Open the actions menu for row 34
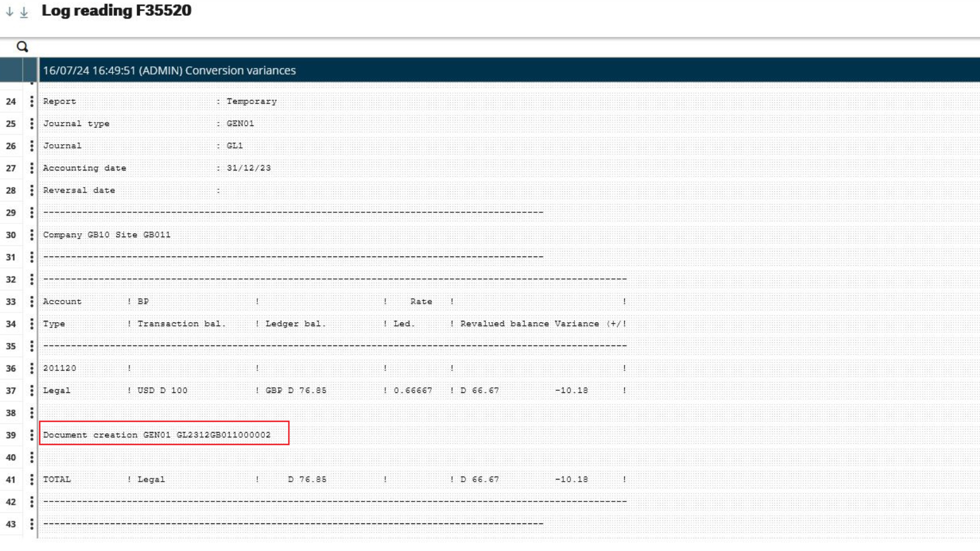Image resolution: width=980 pixels, height=551 pixels. 32,324
